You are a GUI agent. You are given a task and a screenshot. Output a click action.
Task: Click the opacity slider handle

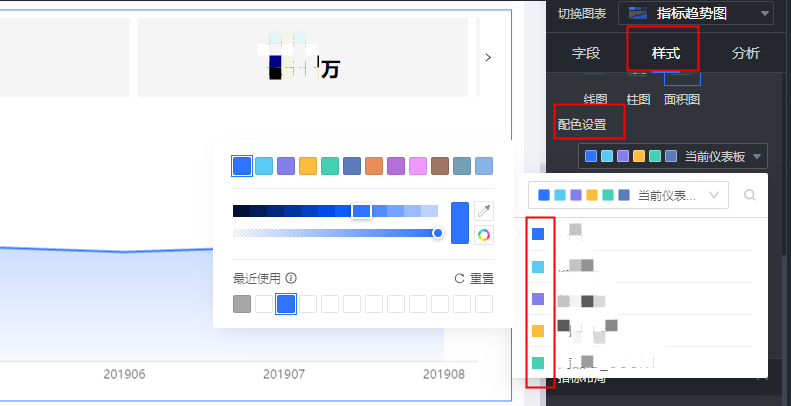(x=438, y=233)
